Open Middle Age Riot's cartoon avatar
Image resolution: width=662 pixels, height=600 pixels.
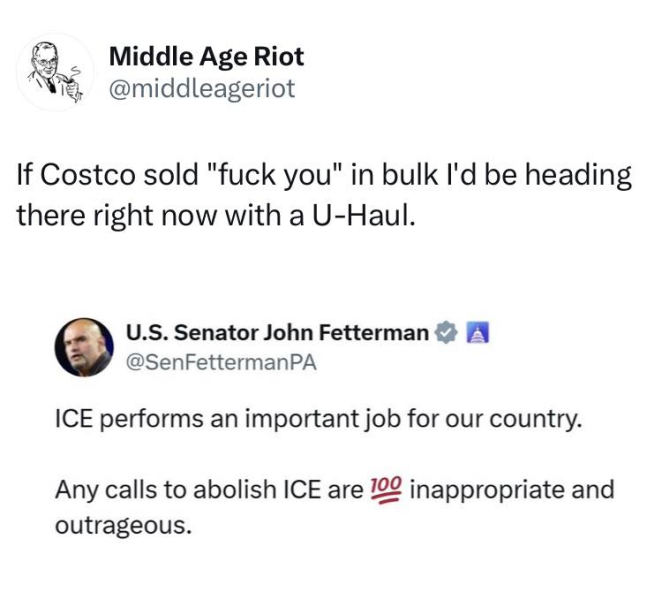pos(56,72)
